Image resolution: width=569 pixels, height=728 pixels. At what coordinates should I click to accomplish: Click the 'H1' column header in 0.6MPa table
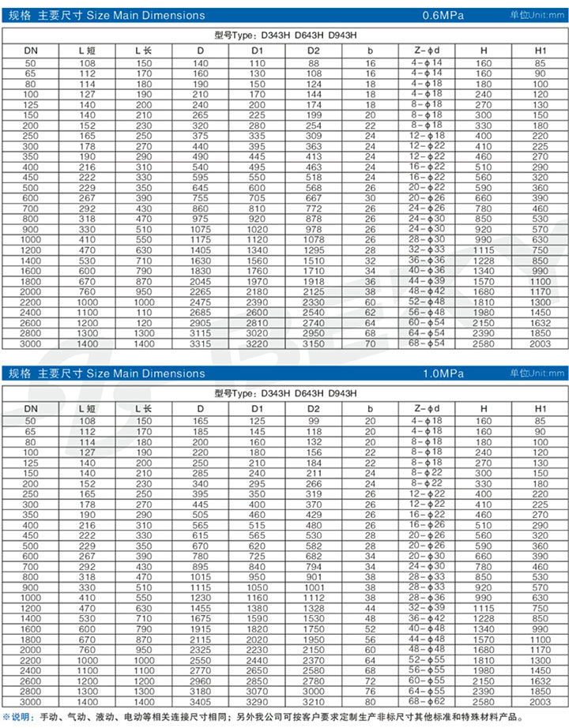[x=541, y=51]
